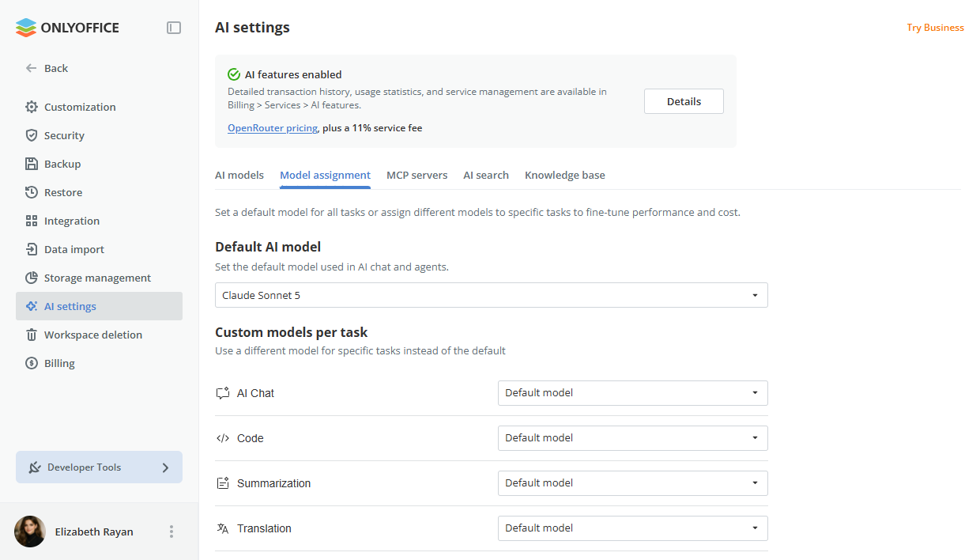Click the Security shield icon
The height and width of the screenshot is (560, 980).
[x=32, y=135]
